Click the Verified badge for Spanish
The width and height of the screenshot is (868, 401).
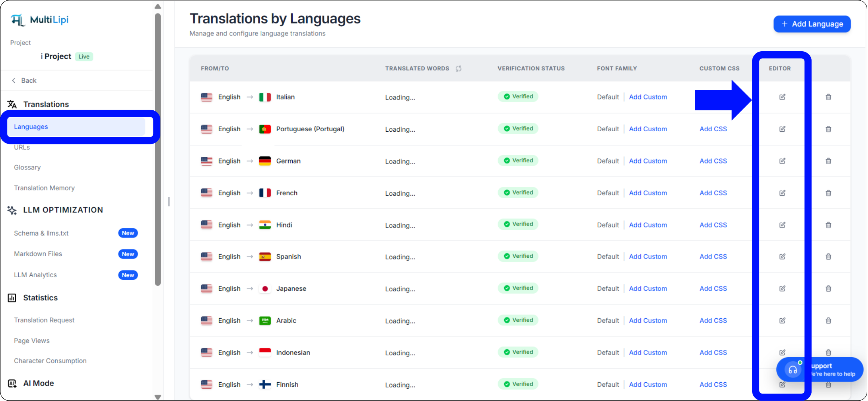pos(518,256)
